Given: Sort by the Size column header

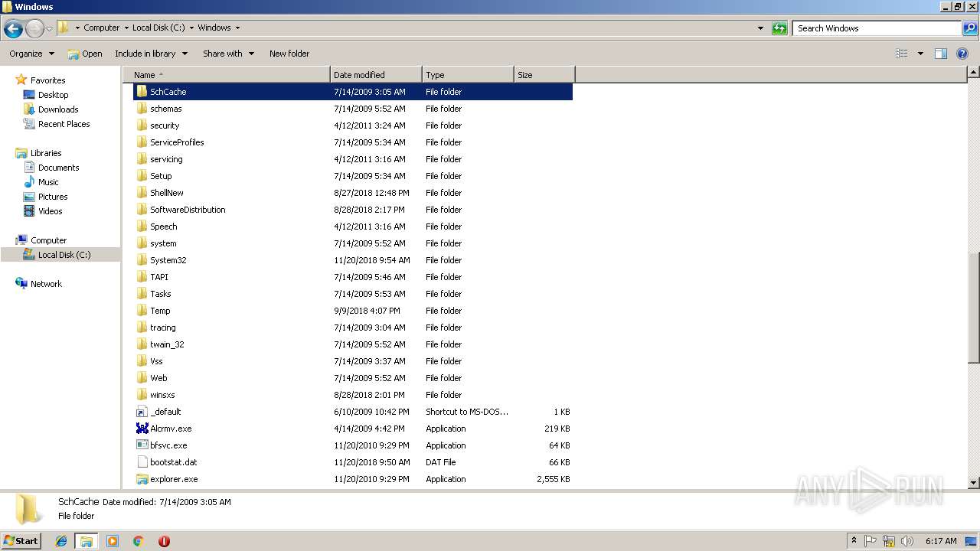Looking at the screenshot, I should (x=544, y=75).
